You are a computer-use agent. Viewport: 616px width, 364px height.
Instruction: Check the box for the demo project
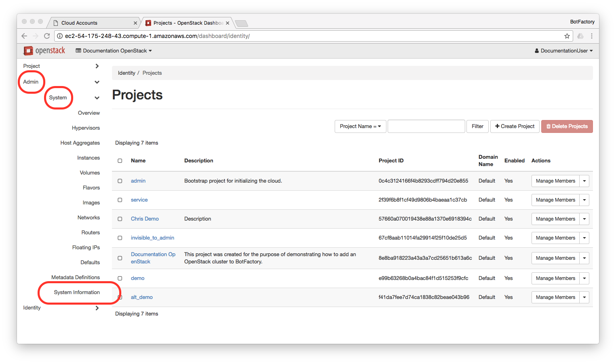tap(120, 278)
